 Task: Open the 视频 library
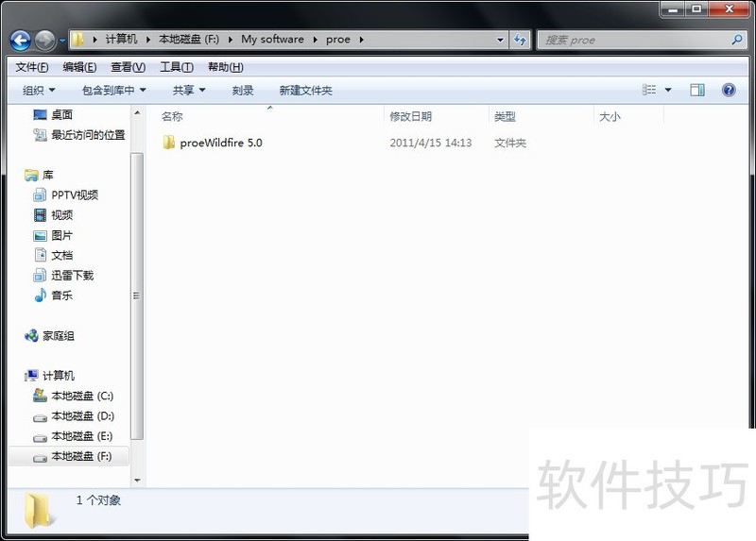61,215
